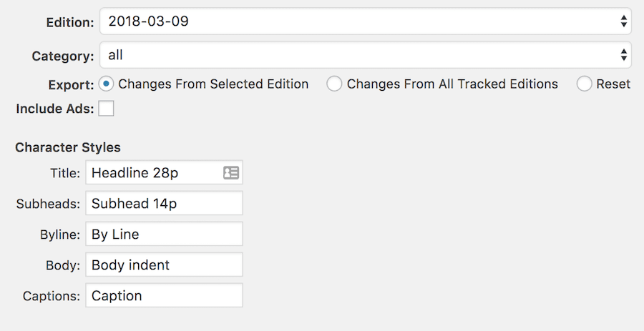The image size is (644, 331).
Task: Click the Title field containing Headline 28p
Action: (x=165, y=172)
